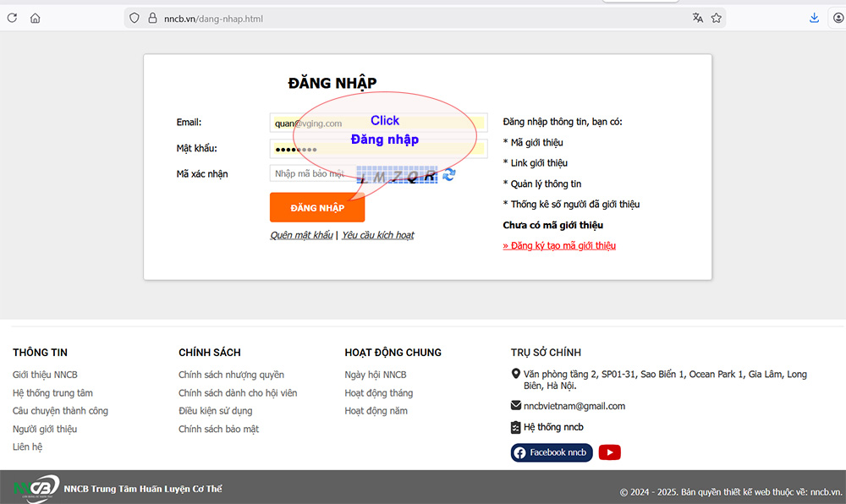Reload the page with the refresh icon

(x=12, y=18)
